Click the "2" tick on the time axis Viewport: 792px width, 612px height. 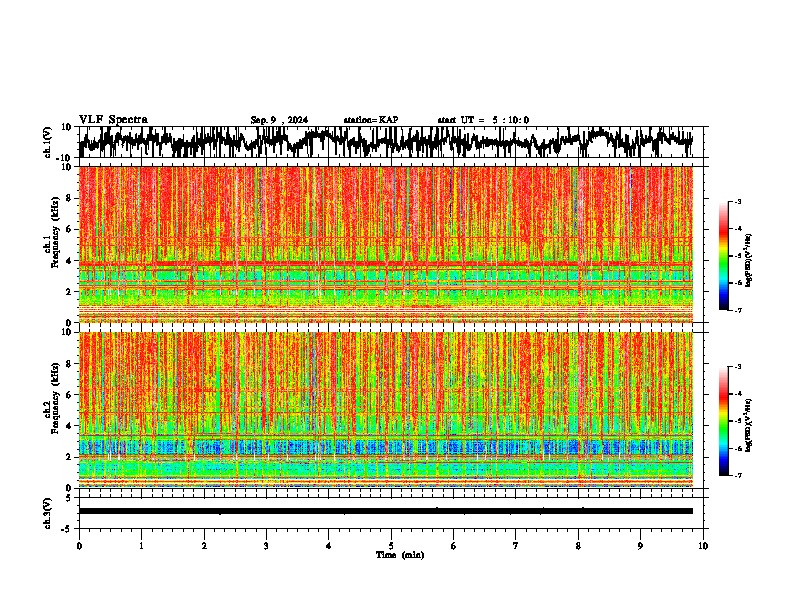click(204, 546)
